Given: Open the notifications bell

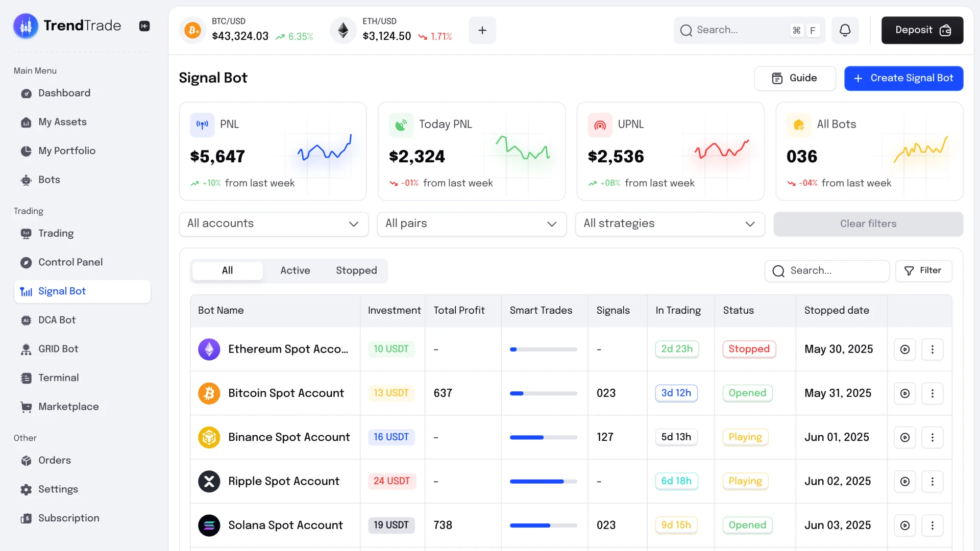Looking at the screenshot, I should tap(845, 30).
